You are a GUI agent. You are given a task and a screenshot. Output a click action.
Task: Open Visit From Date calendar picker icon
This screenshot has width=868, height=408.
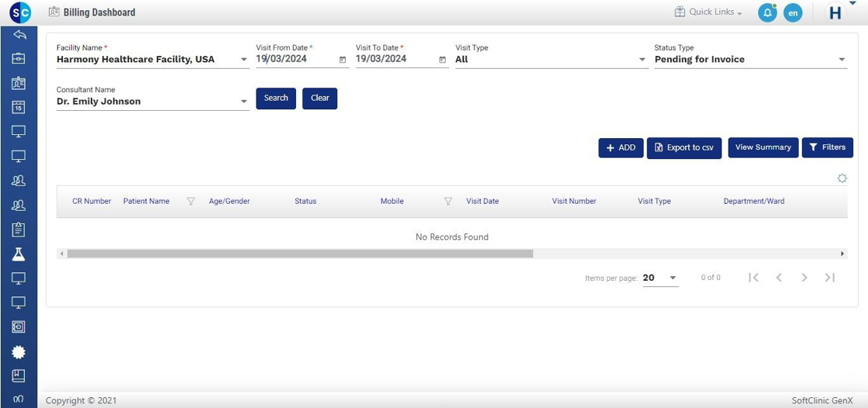(342, 59)
